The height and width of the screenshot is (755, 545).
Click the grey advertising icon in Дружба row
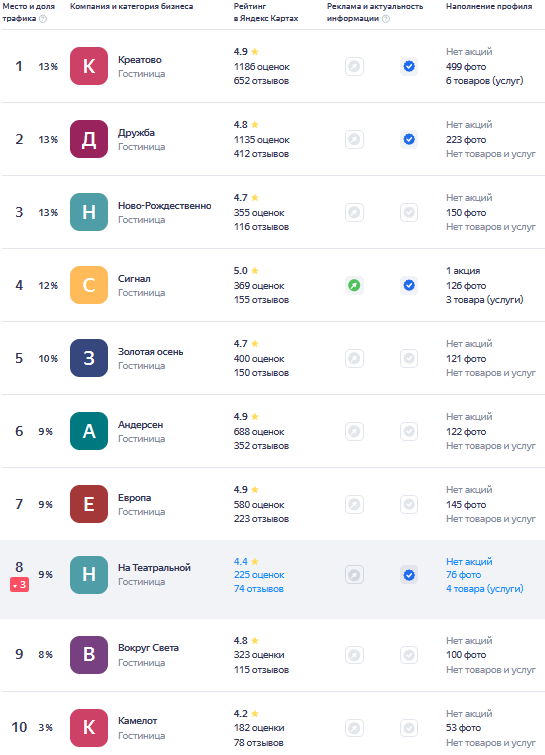pos(354,140)
